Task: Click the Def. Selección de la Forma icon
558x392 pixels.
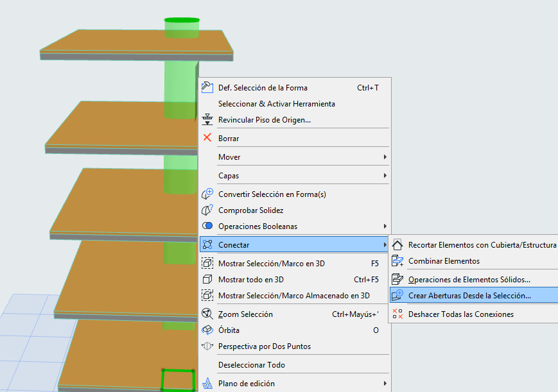Action: click(207, 87)
